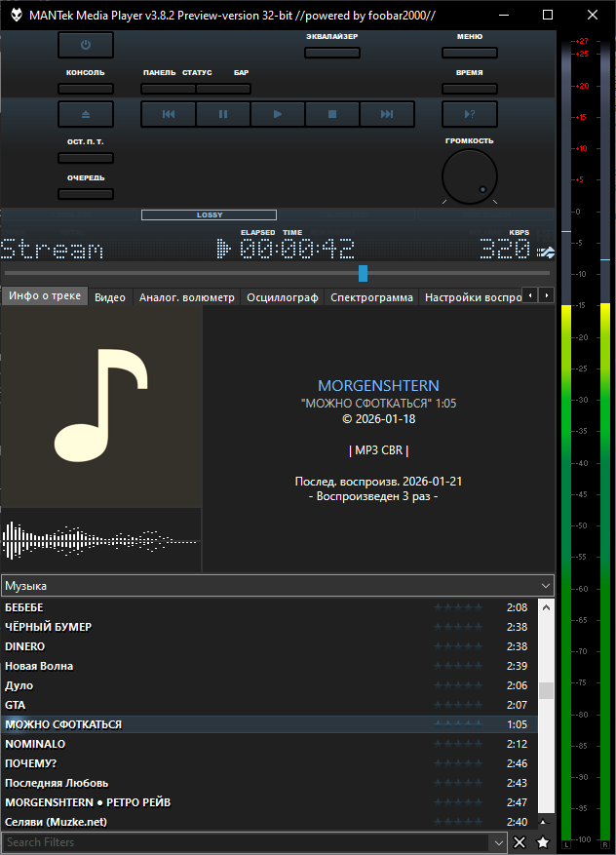Viewport: 616px width, 855px height.
Task: Toggle the Эквалайзер button
Action: [331, 53]
